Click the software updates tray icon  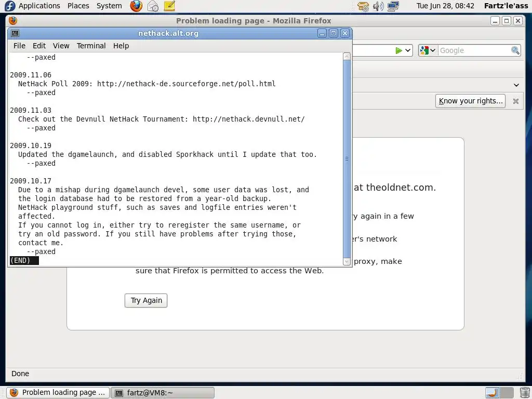[363, 6]
